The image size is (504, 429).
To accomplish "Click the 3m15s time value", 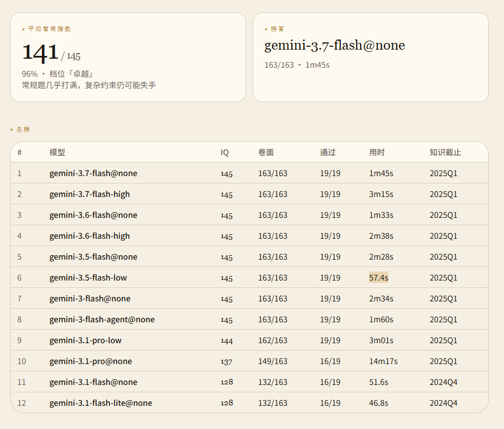I will [381, 194].
